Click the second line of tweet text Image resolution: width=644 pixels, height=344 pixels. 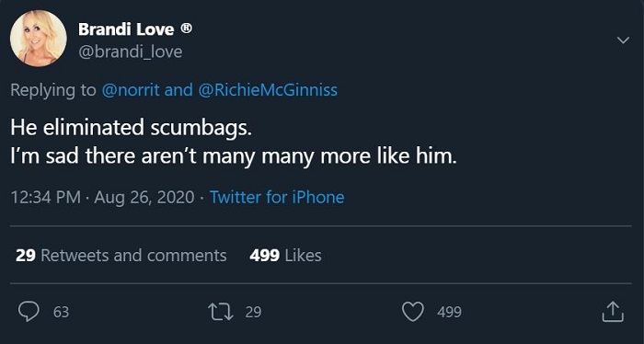[234, 156]
